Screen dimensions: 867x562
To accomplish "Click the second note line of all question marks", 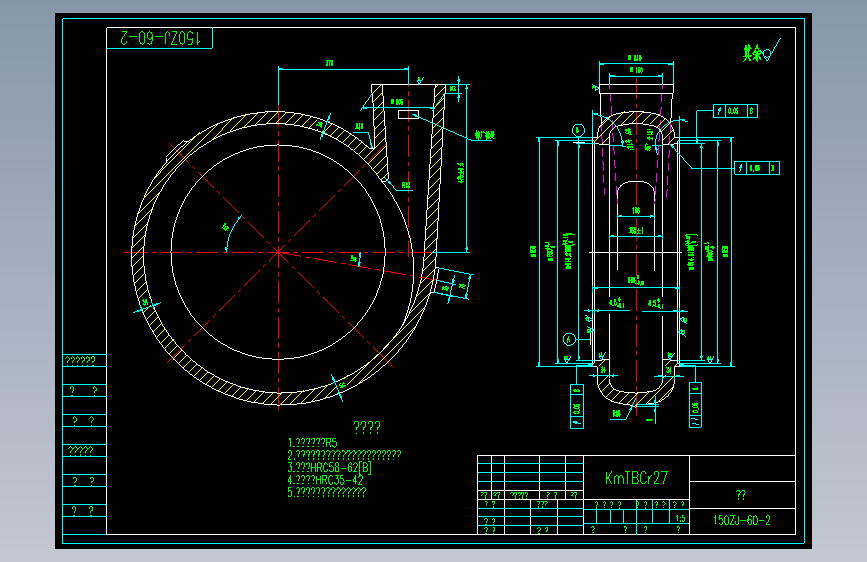I will pyautogui.click(x=344, y=455).
